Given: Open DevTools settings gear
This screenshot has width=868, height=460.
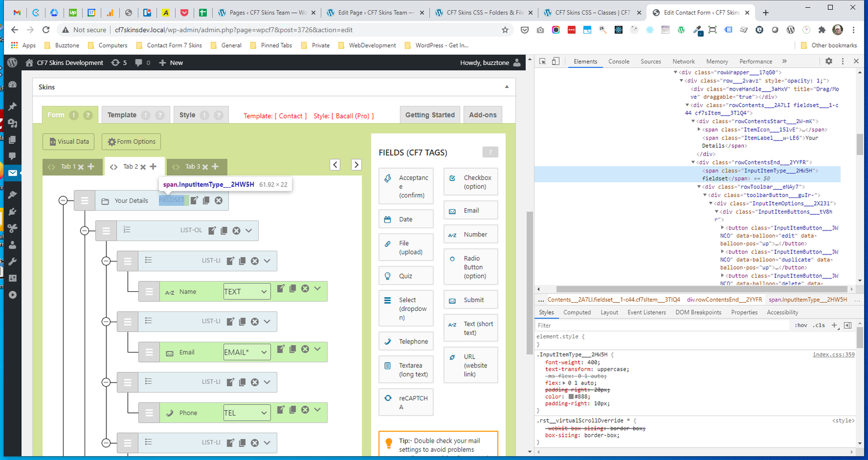Looking at the screenshot, I should (828, 61).
